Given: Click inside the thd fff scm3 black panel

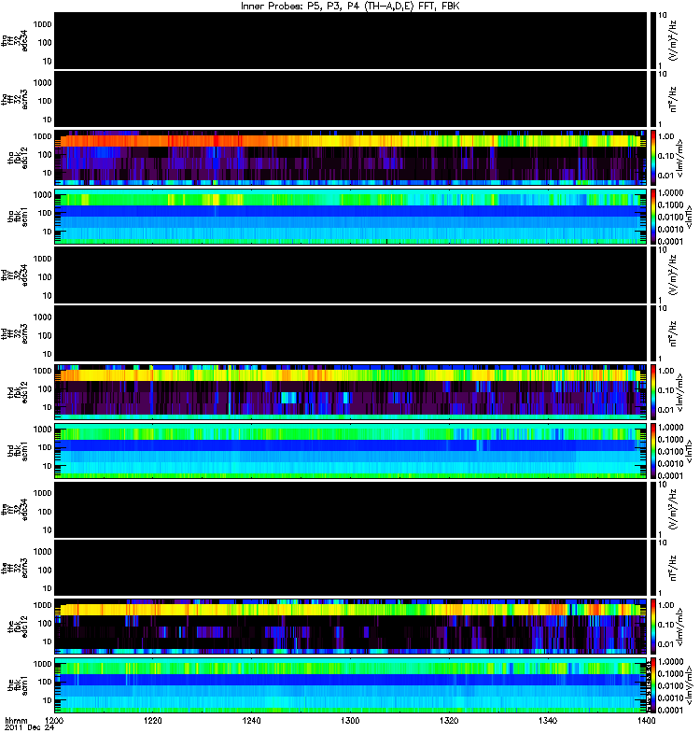Looking at the screenshot, I should pyautogui.click(x=351, y=333).
